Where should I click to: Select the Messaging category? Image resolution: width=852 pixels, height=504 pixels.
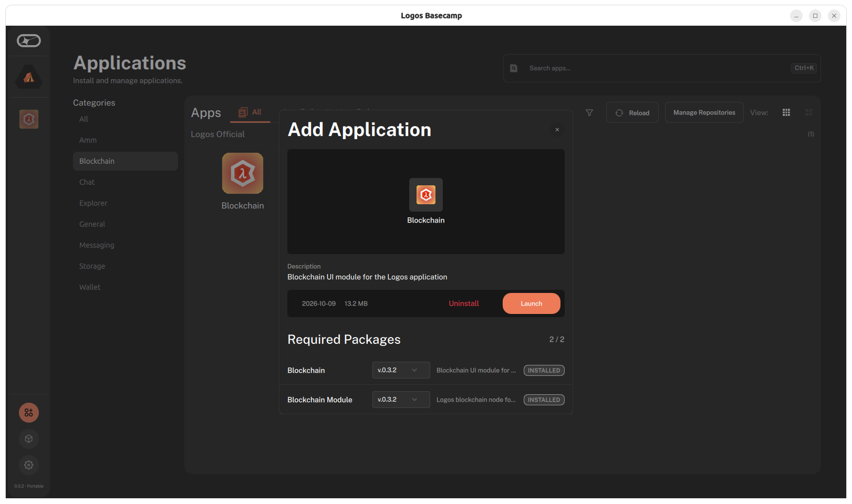126,245
